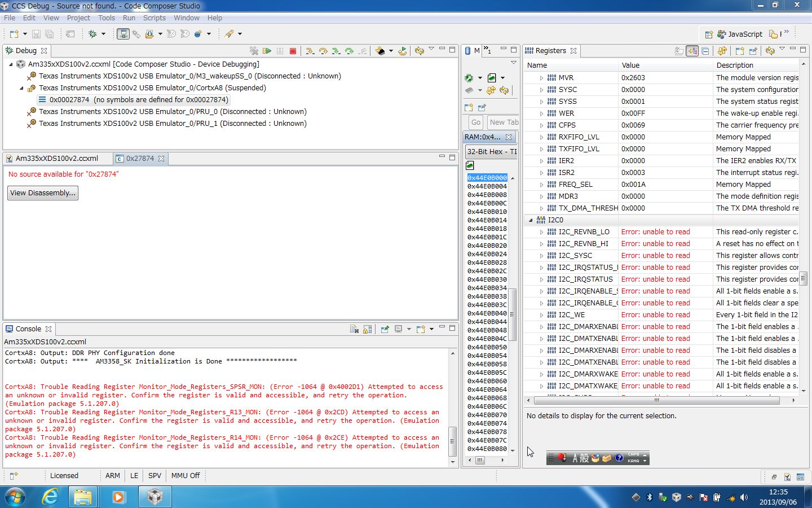Click the Windows Start button

[15, 497]
